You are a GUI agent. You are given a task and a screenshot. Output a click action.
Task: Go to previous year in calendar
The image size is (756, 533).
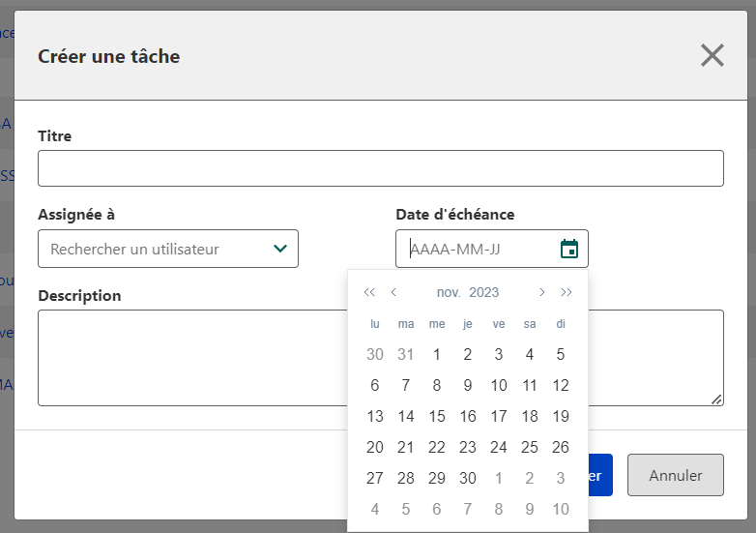coord(369,292)
